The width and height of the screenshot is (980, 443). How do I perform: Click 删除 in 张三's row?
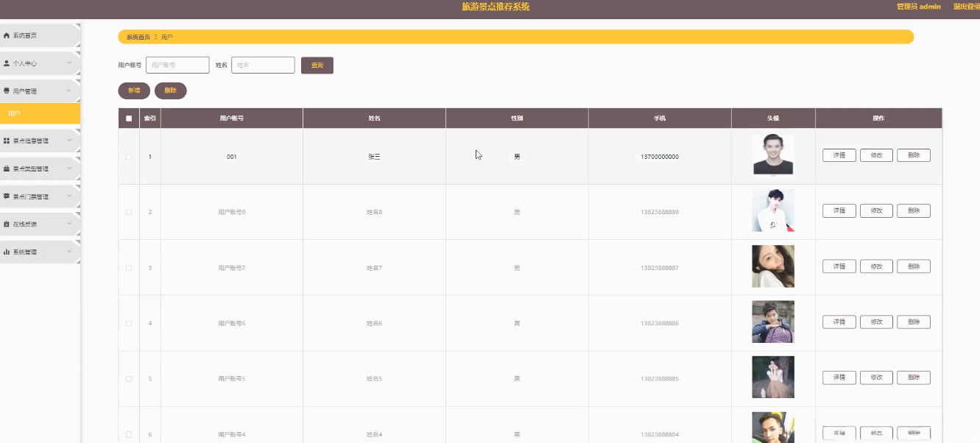914,155
